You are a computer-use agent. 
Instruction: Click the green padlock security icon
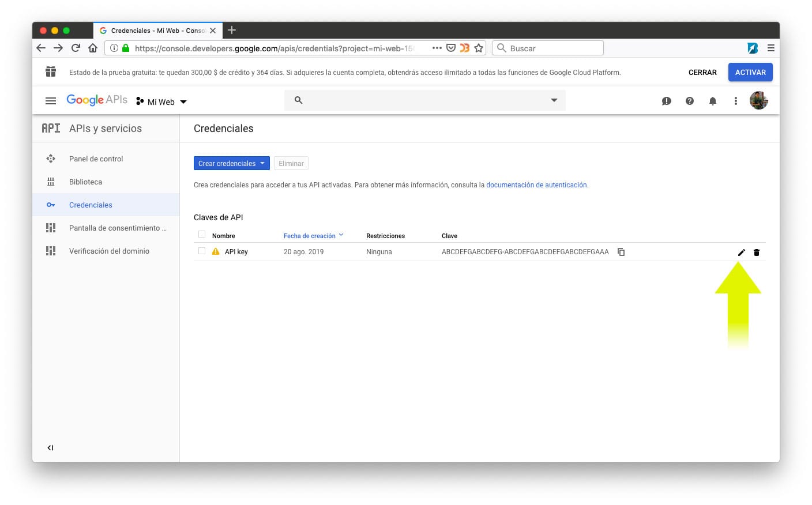point(126,48)
